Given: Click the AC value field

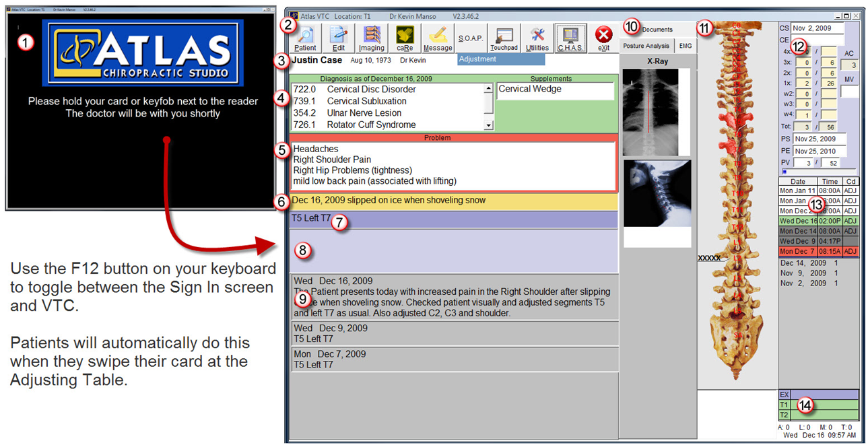Looking at the screenshot, I should point(849,65).
